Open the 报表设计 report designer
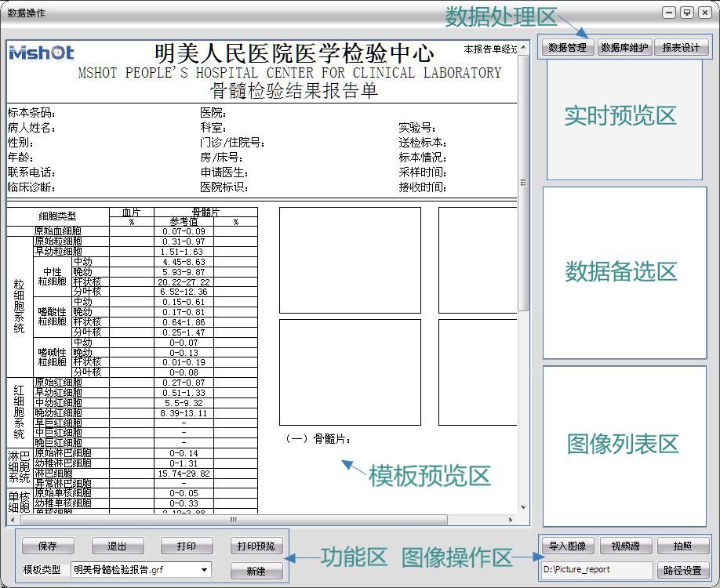720x588 pixels. [681, 48]
